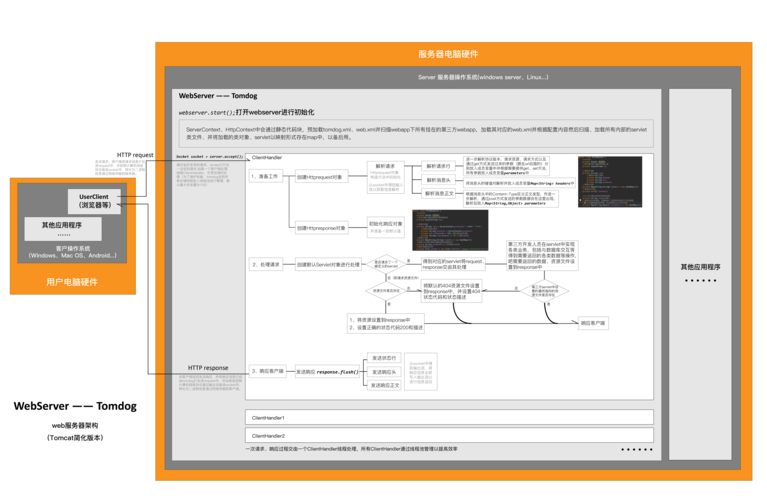Viewport: 767px width, 500px height.
Task: Click the third-party servlet decision diamond on the right
Action: click(545, 291)
